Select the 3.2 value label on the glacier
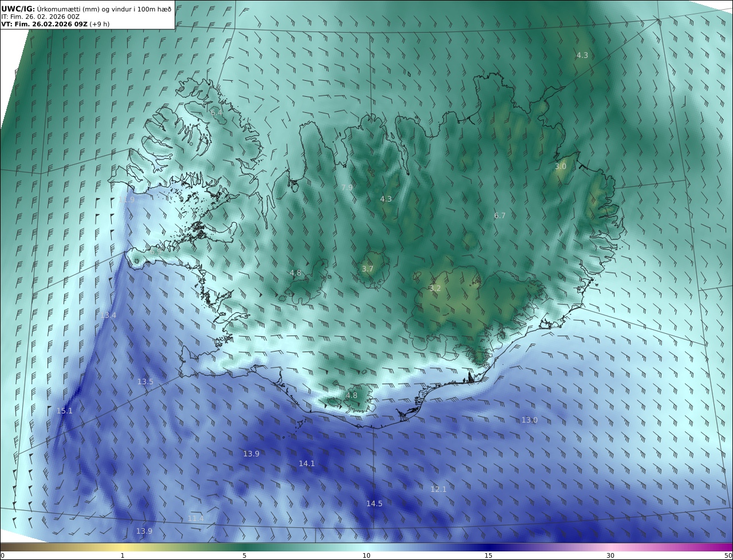Image resolution: width=733 pixels, height=560 pixels. pyautogui.click(x=435, y=289)
